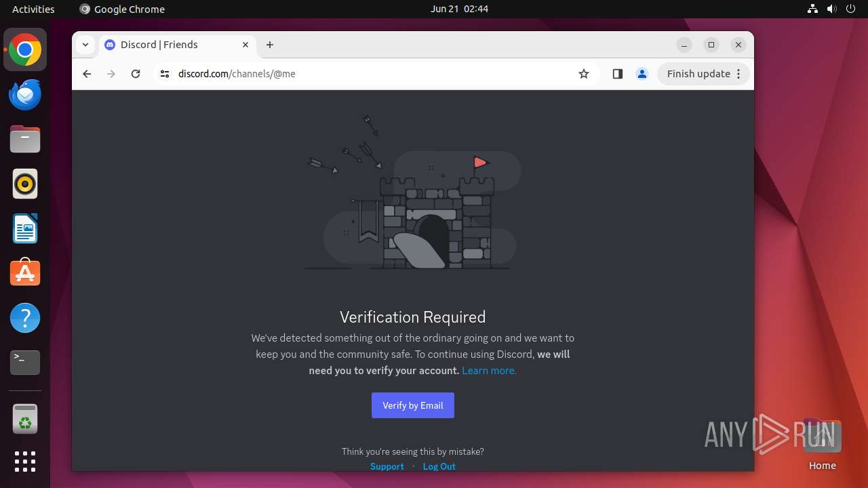868x488 pixels.
Task: Show Applications grid in the dock
Action: 25,462
